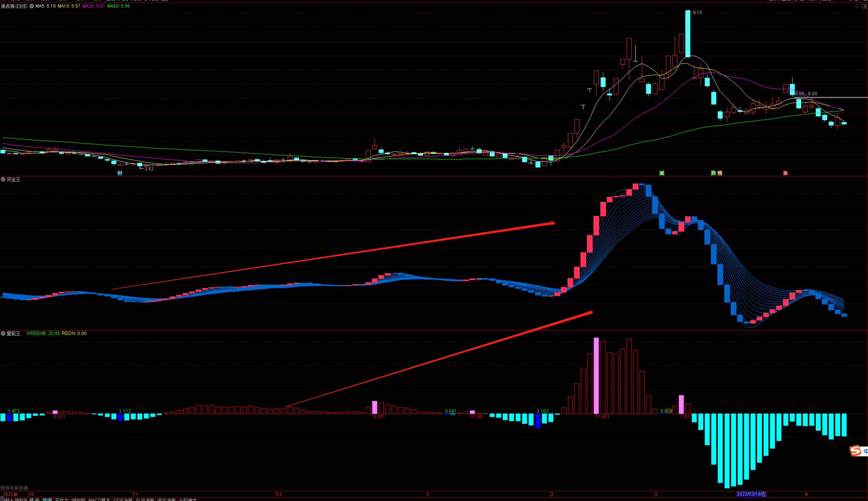Click the 用到未来数据 notice text
The image size is (868, 501).
[14, 488]
